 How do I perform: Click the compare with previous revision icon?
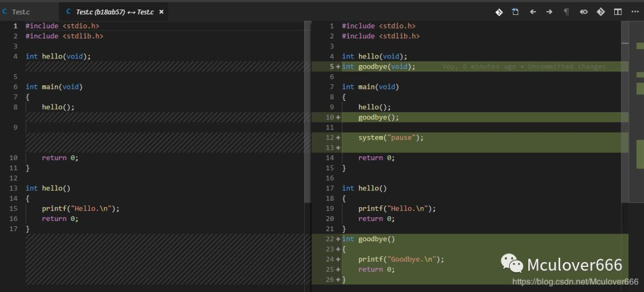point(584,11)
